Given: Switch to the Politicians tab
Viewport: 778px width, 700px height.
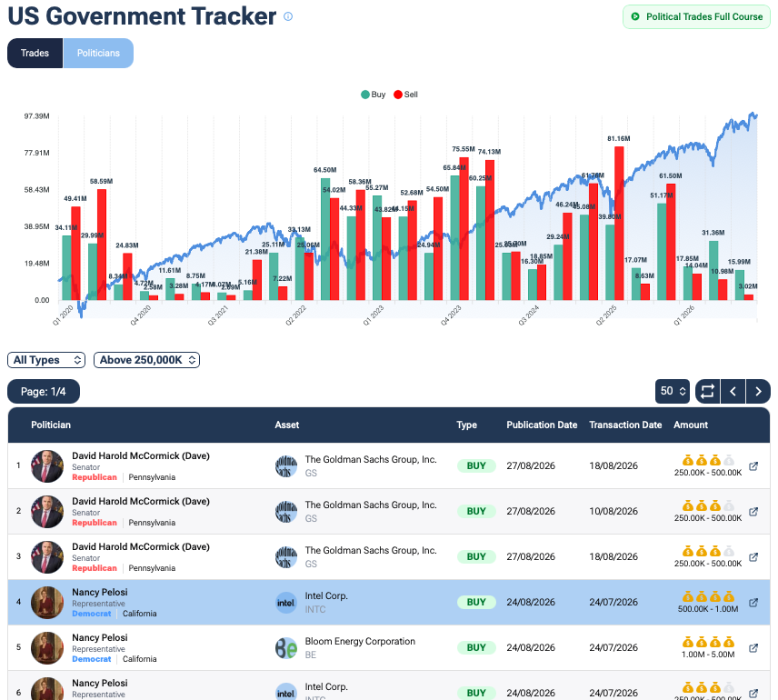Looking at the screenshot, I should coord(98,53).
